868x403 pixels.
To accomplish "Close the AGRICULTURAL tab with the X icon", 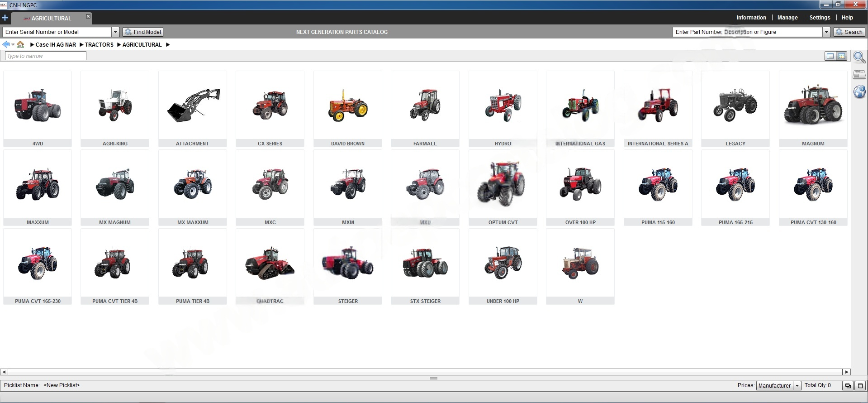I will click(x=88, y=17).
